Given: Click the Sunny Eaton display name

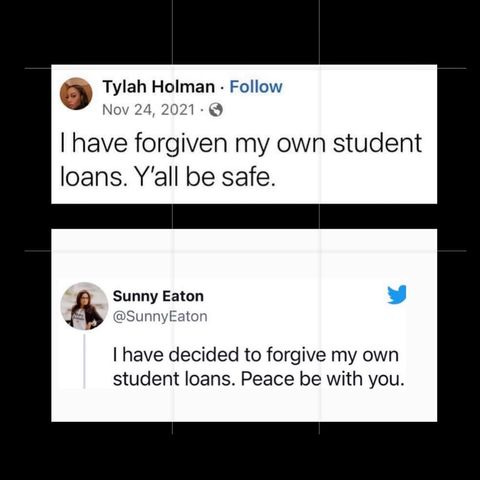Looking at the screenshot, I should click(158, 296).
